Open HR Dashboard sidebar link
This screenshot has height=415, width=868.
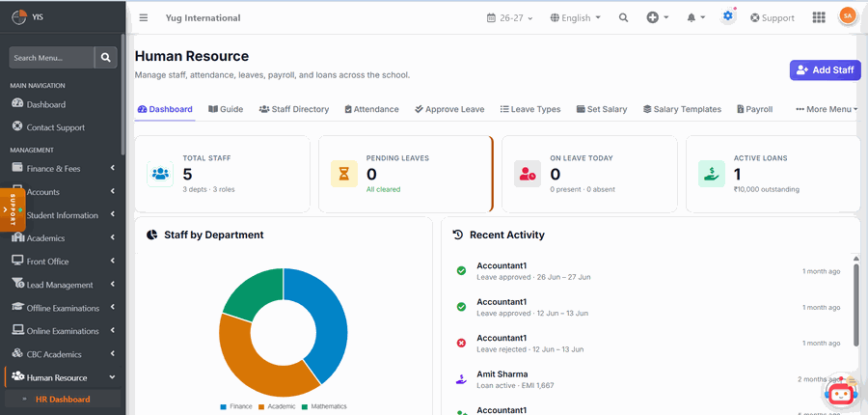click(63, 399)
